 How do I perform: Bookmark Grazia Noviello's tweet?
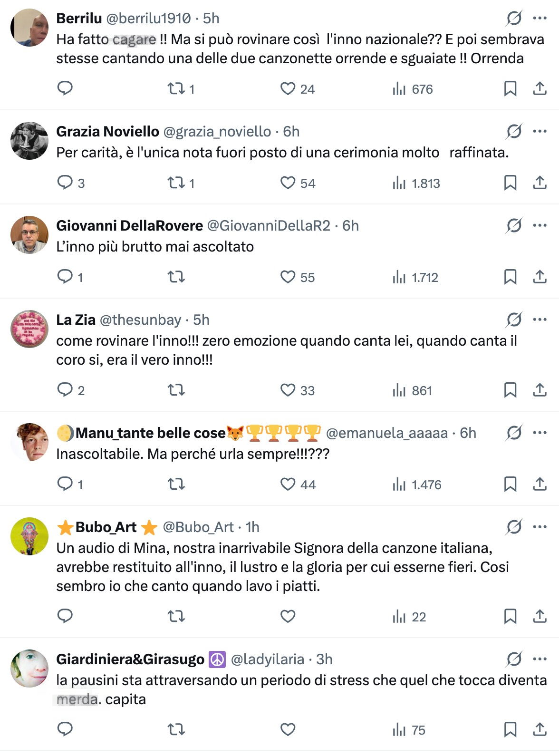coord(510,183)
